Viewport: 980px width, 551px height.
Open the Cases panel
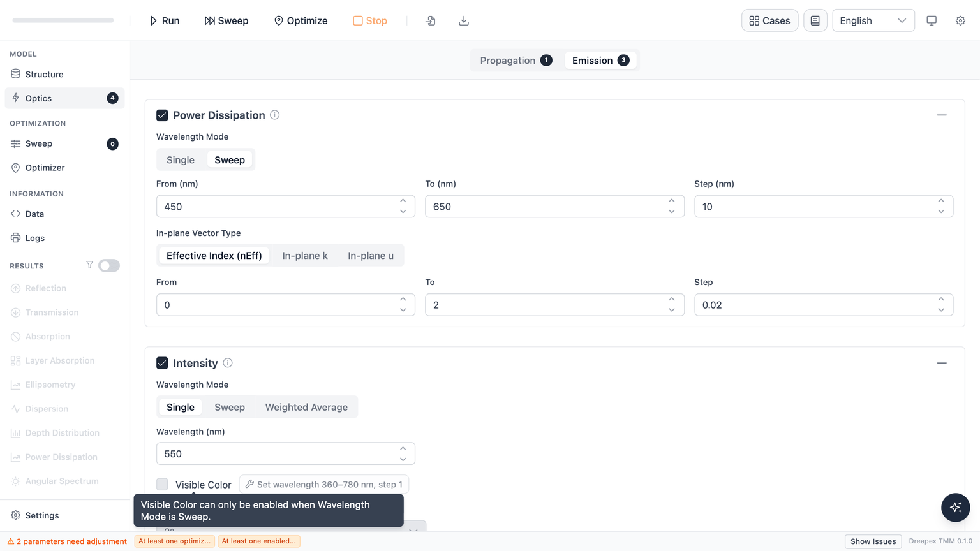point(769,20)
